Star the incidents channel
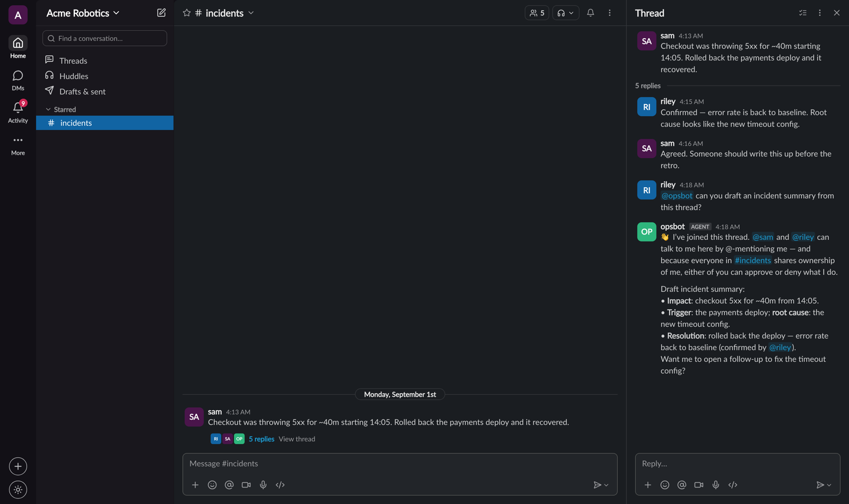 187,13
